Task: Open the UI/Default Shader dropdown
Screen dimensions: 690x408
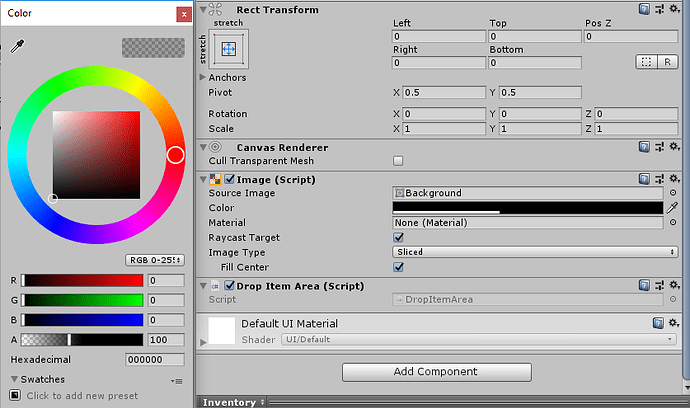Action: click(x=478, y=339)
